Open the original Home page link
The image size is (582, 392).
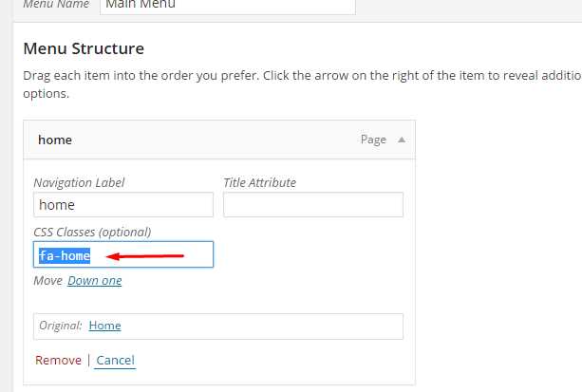[104, 326]
